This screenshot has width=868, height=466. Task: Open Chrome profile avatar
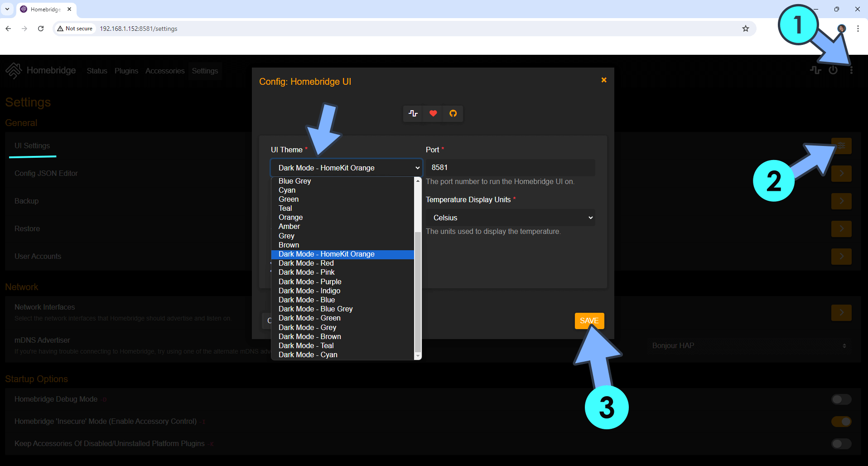[x=842, y=29]
